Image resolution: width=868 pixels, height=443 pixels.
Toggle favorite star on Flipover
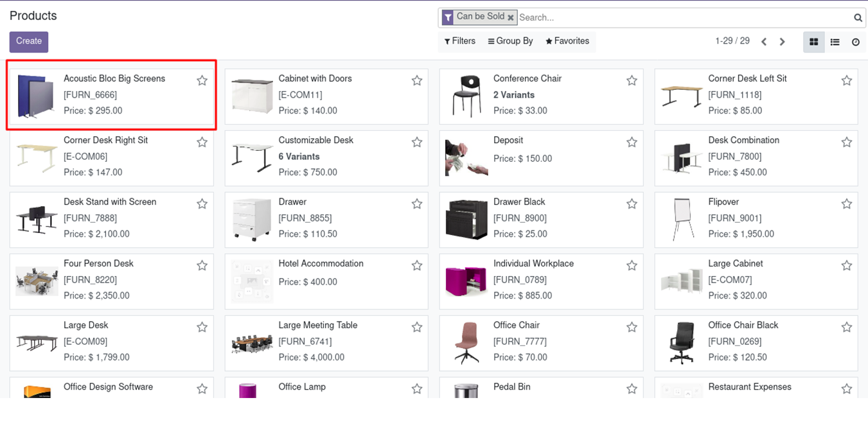pos(846,204)
